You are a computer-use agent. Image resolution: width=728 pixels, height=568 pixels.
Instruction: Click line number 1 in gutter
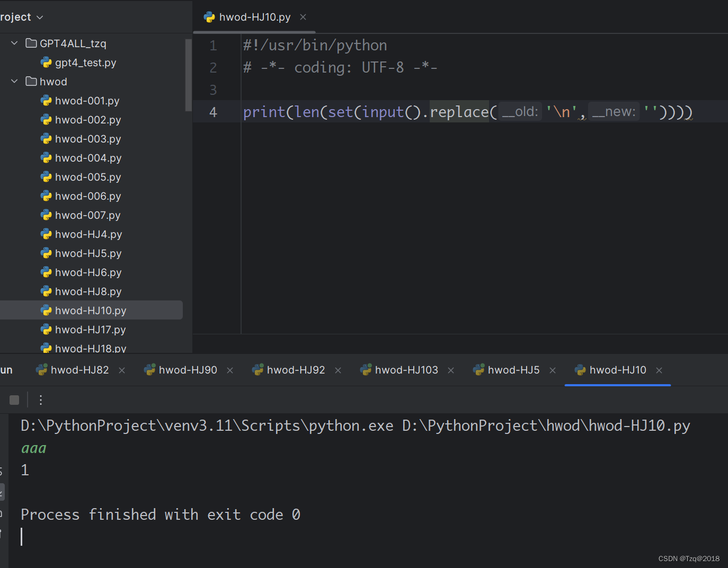(213, 46)
